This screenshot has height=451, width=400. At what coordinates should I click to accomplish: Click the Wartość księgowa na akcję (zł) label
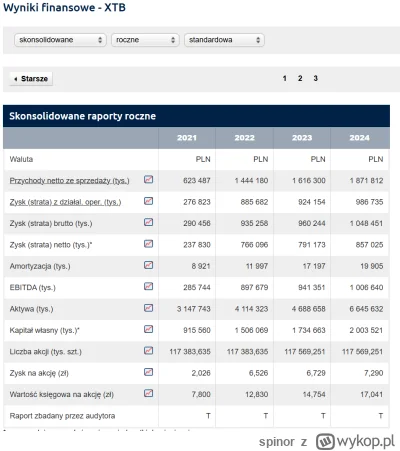62,394
